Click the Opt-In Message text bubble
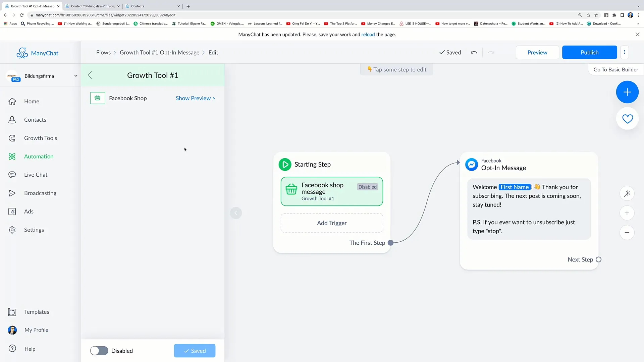 coord(529,209)
